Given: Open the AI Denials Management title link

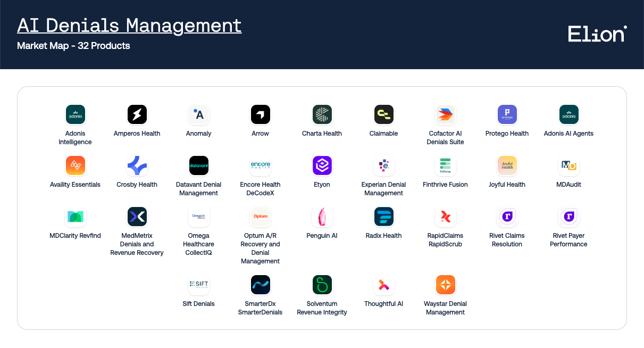Looking at the screenshot, I should [129, 26].
